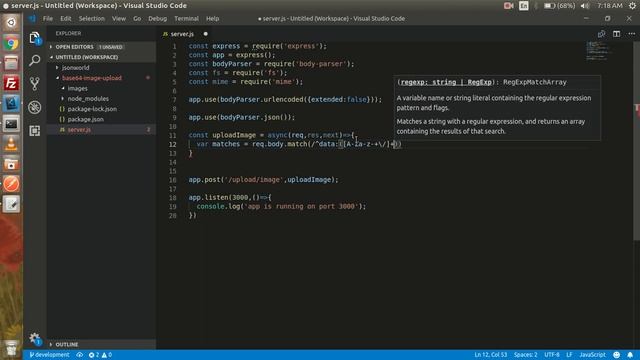Screen dimensions: 640x360
Task: Click the code minimap preview
Action: (x=598, y=51)
